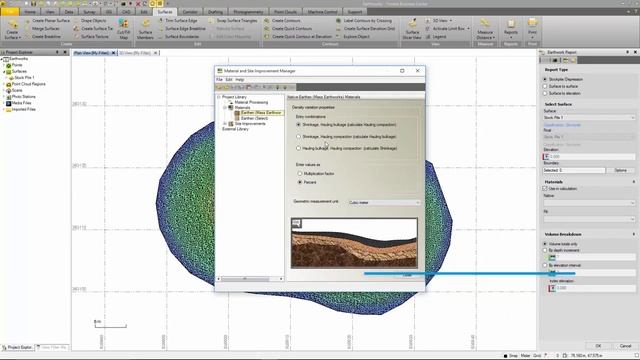The width and height of the screenshot is (640, 360).
Task: Open the Cut/Fill Map tool
Action: click(x=124, y=29)
